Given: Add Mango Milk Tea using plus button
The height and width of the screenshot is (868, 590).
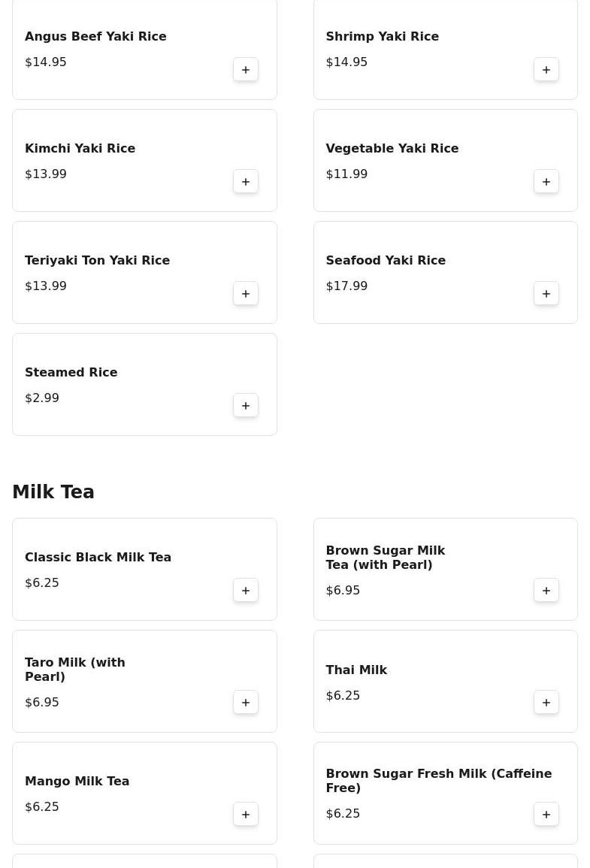Looking at the screenshot, I should [x=246, y=815].
